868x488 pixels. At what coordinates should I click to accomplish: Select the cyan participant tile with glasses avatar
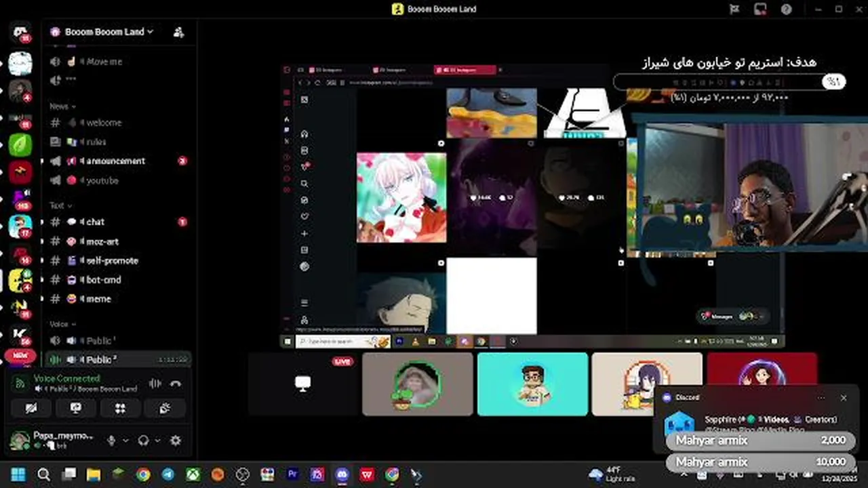pyautogui.click(x=532, y=384)
